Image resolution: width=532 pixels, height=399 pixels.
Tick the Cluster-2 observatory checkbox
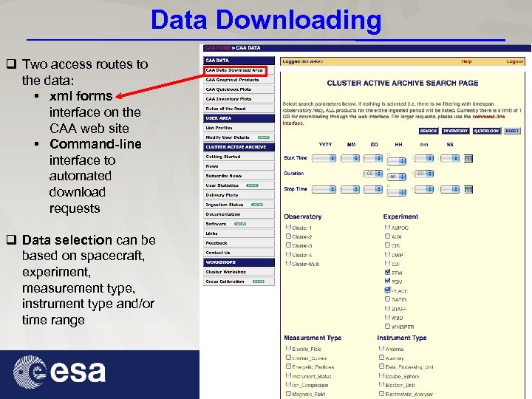point(288,236)
